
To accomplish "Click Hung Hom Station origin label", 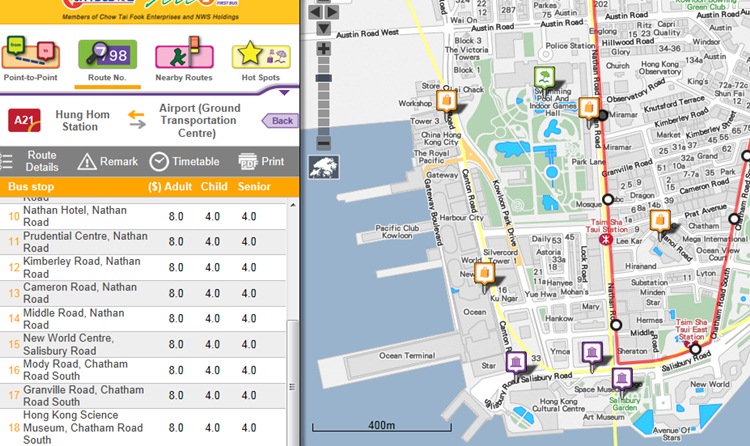I will coord(82,121).
